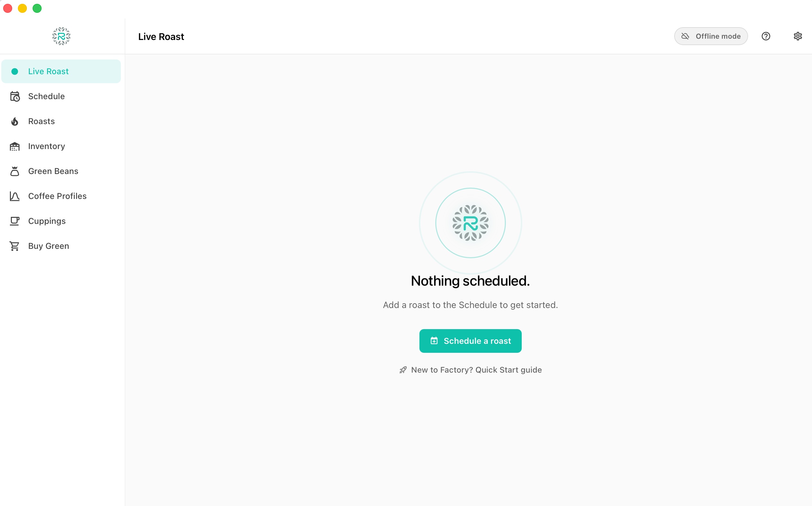Screen dimensions: 812x506
Task: Click the Schedule a roast button
Action: tap(471, 341)
